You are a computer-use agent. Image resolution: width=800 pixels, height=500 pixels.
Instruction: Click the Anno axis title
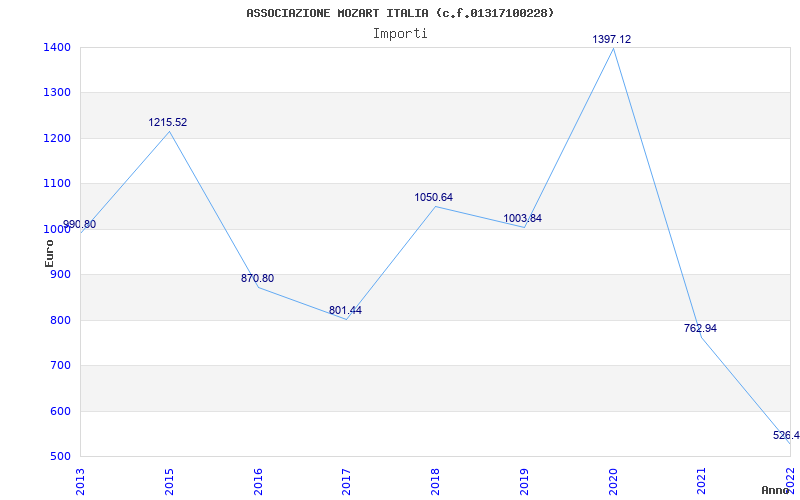point(776,490)
